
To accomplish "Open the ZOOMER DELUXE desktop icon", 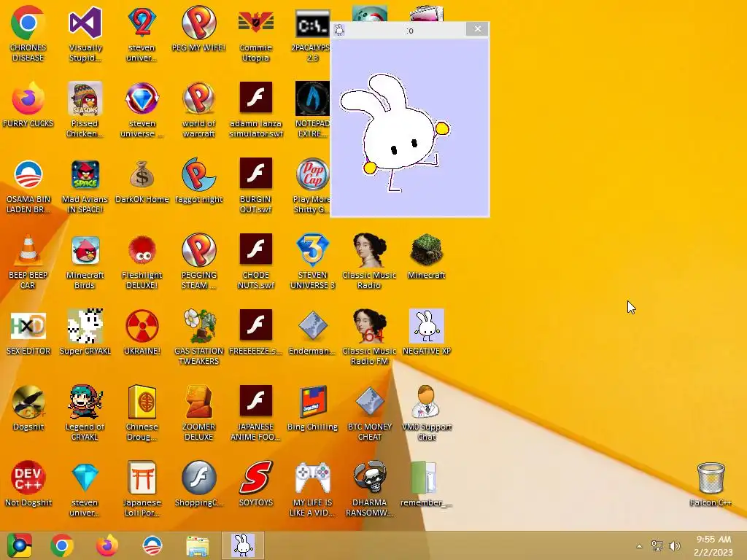I will click(198, 402).
